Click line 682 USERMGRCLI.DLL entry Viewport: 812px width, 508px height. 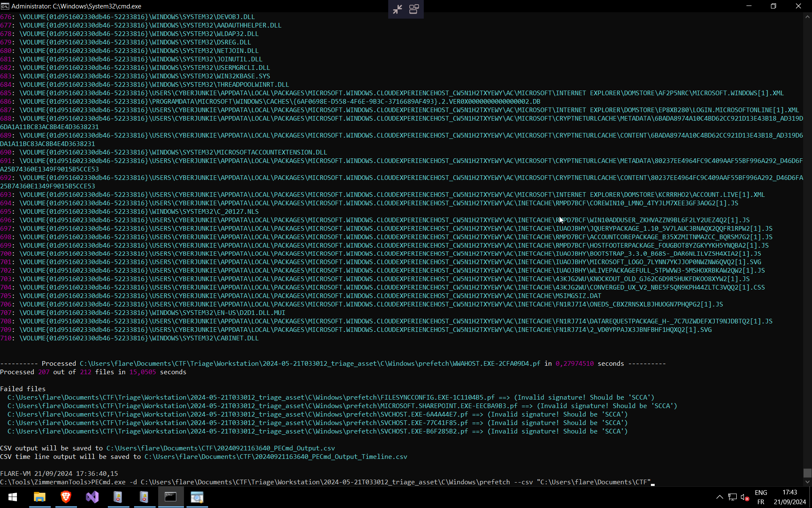click(x=135, y=68)
